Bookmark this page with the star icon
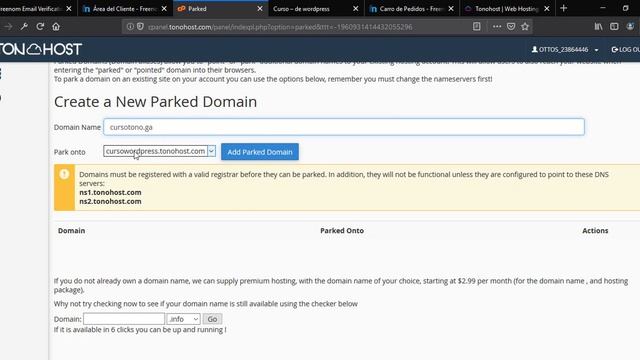 click(525, 27)
